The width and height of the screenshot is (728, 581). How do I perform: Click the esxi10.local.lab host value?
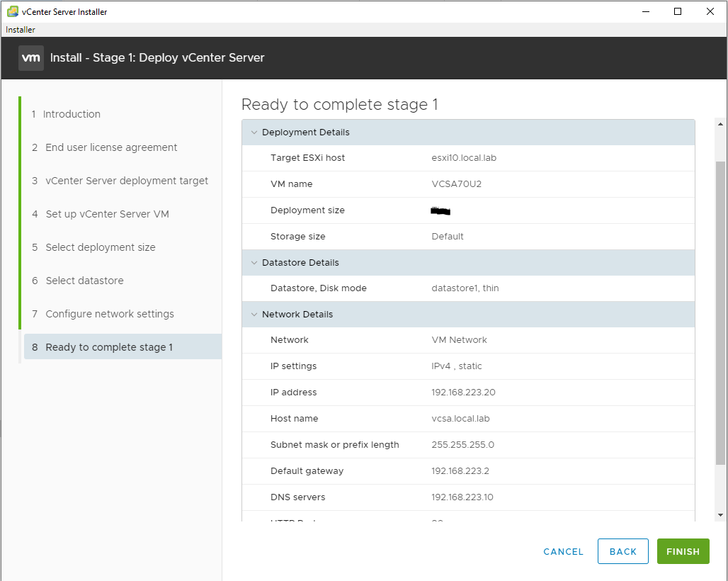click(x=464, y=158)
